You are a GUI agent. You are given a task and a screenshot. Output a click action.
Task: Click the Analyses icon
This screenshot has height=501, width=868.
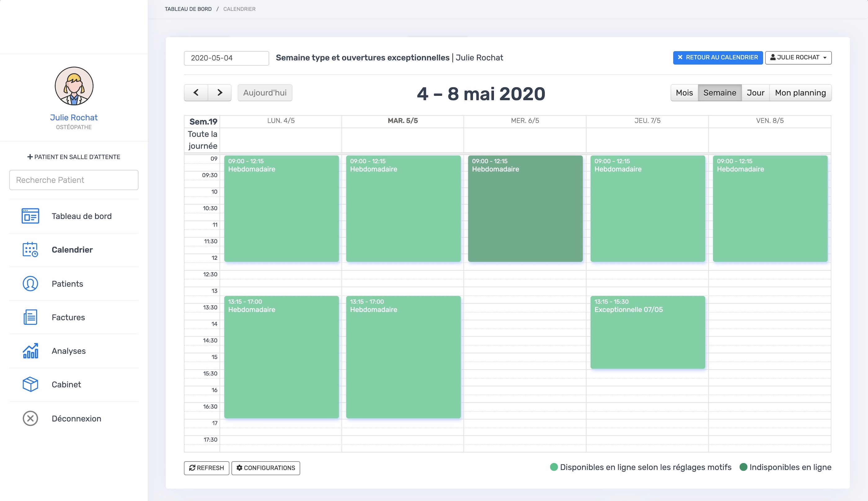30,350
